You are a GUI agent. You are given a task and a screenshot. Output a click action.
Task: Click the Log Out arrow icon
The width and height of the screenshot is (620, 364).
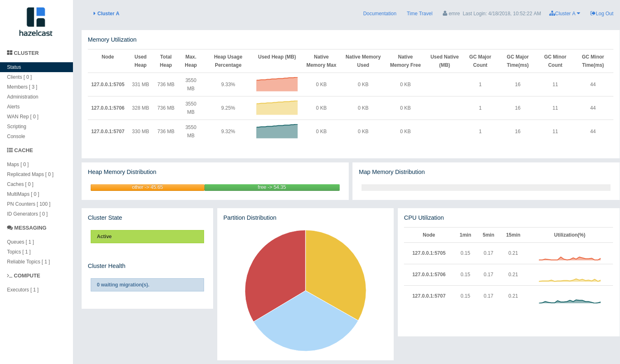[x=593, y=14]
